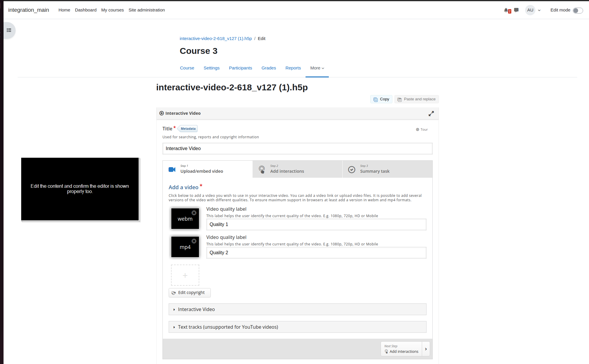Click the Add interactions touch icon
Screen dimensions: 589x364
point(262,169)
